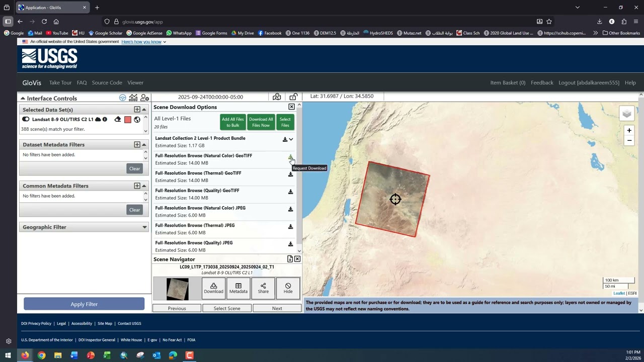Screen dimensions: 644x362
Task: Zoom in on the map
Action: [629, 130]
